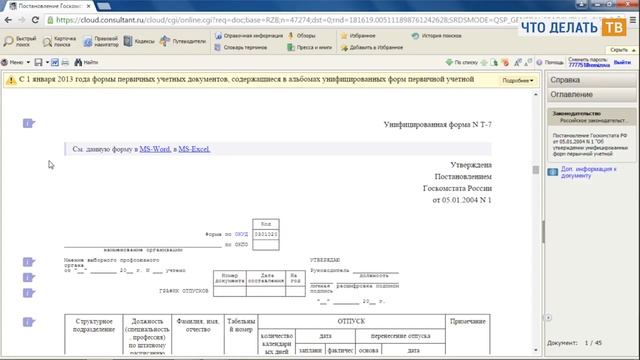Click the ОТПУСК table header
This screenshot has width=640, height=360.
351,321
